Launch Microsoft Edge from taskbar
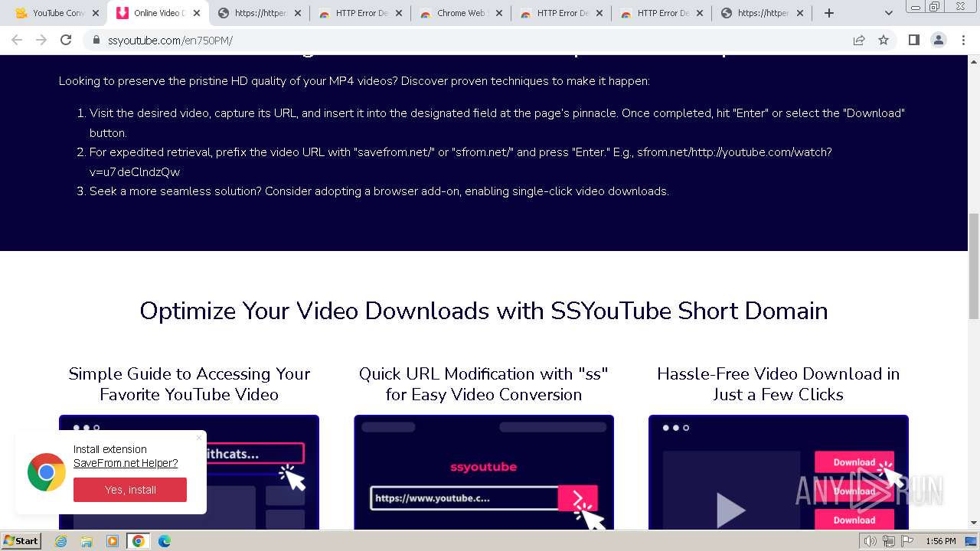Viewport: 980px width, 551px height. (x=165, y=541)
